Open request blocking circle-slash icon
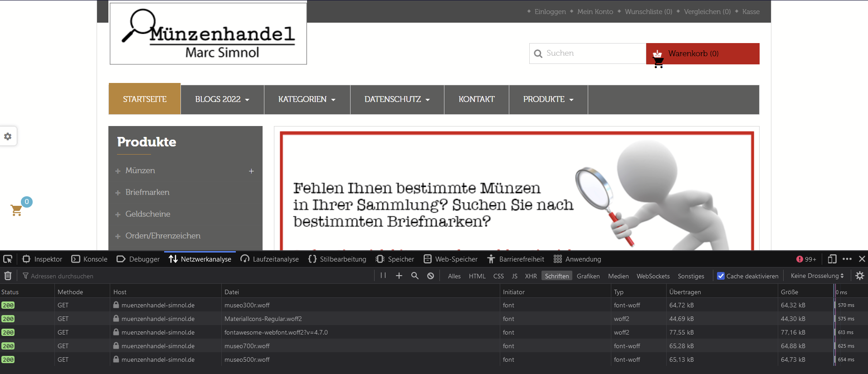Viewport: 868px width, 374px height. [431, 276]
